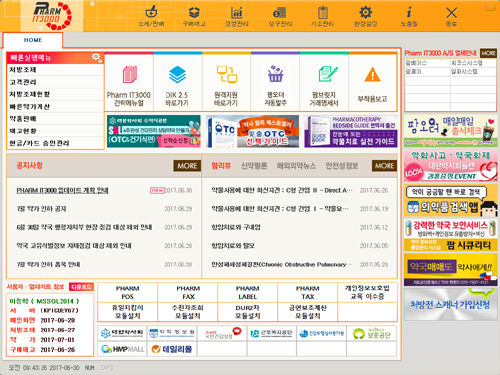Open the 청구관리 toolbar icon
This screenshot has height=375, width=500.
pyautogui.click(x=280, y=16)
